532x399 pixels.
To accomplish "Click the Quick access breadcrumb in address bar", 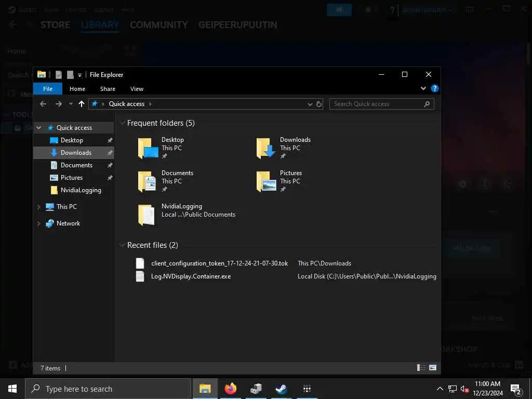I will tap(127, 104).
